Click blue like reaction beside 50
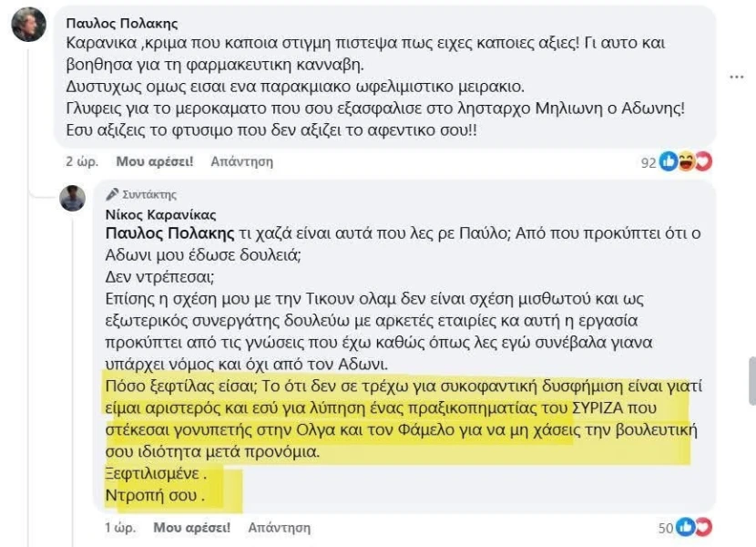Image resolution: width=756 pixels, height=547 pixels. (x=685, y=527)
